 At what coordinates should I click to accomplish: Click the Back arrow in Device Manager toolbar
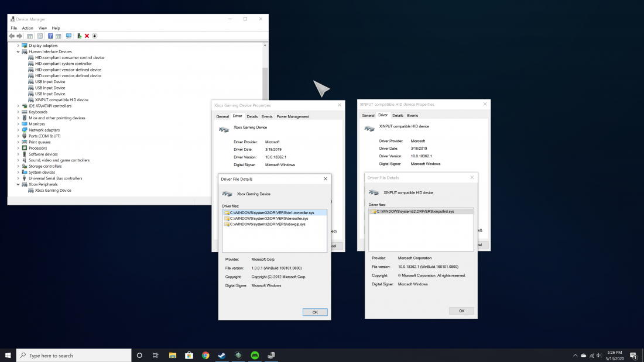pyautogui.click(x=12, y=36)
